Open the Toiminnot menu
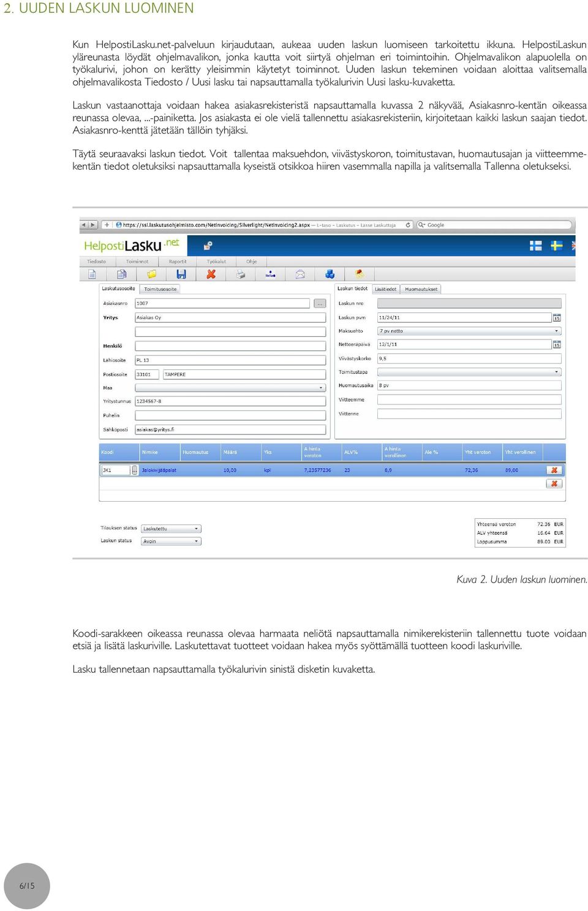The width and height of the screenshot is (588, 911). coord(137,262)
